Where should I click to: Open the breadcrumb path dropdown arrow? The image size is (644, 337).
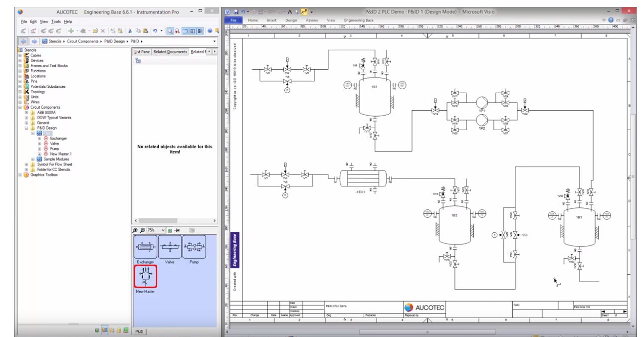point(215,41)
